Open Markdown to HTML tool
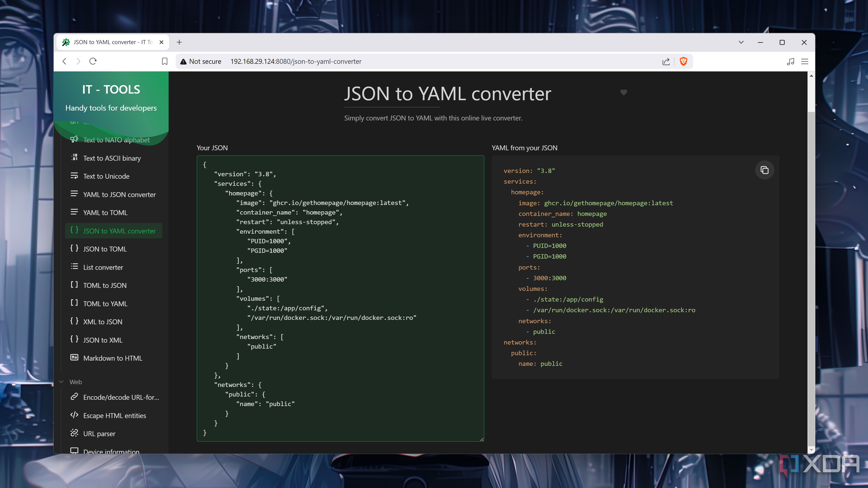 pyautogui.click(x=113, y=358)
